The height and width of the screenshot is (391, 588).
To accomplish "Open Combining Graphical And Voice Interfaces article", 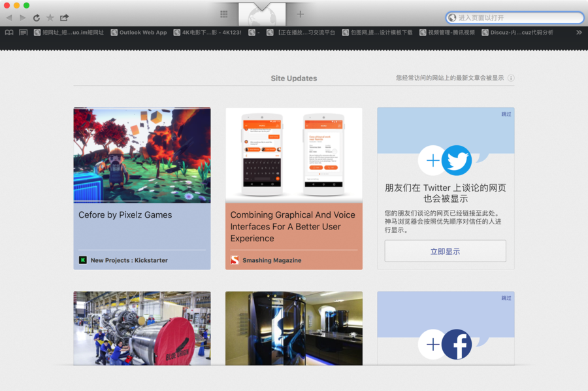I will (x=293, y=227).
